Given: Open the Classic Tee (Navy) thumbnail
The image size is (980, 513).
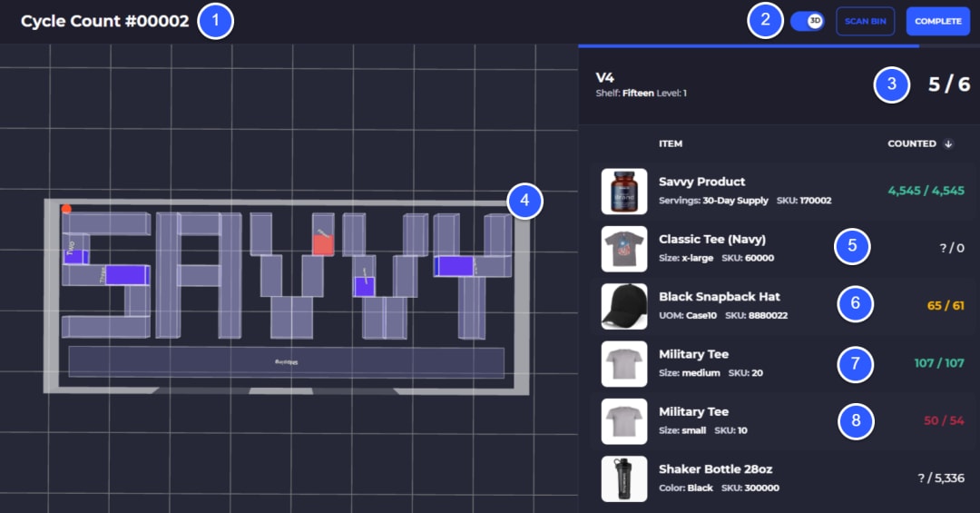Looking at the screenshot, I should 623,249.
